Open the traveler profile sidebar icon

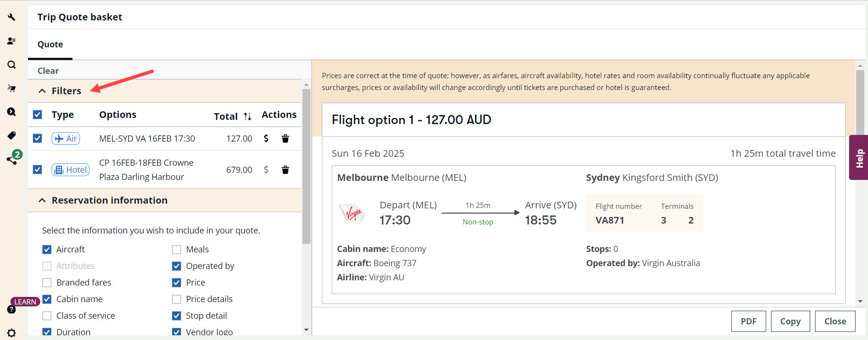11,41
